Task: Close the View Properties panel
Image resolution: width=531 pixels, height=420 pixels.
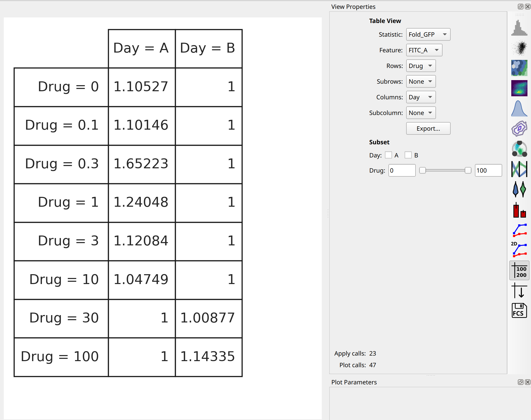Action: coord(527,7)
